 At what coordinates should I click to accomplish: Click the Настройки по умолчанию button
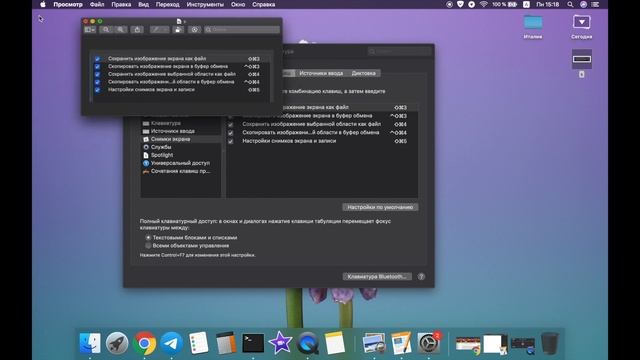[380, 207]
